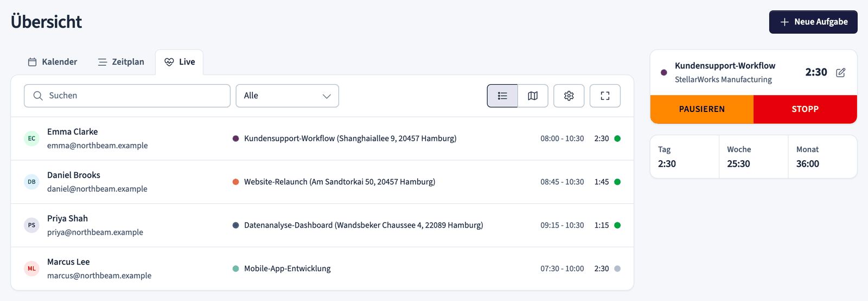This screenshot has width=868, height=301.
Task: Click priya@northbeam.example email
Action: point(95,232)
